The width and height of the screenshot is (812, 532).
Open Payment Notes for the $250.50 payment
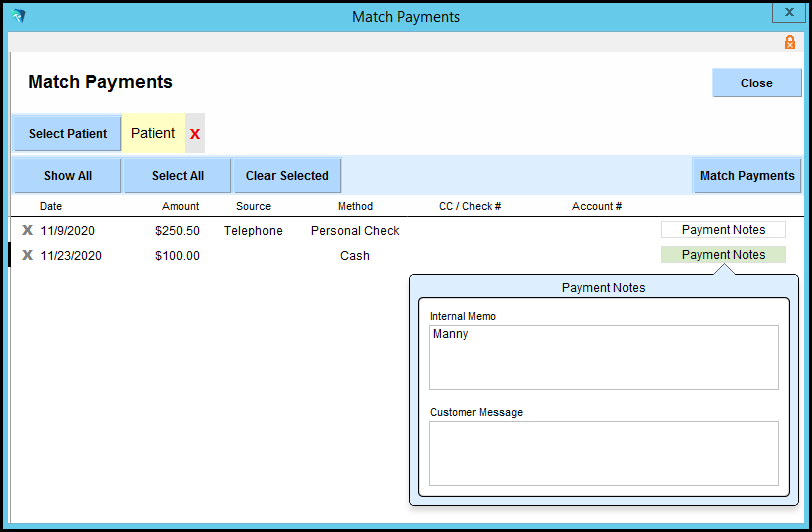[723, 230]
